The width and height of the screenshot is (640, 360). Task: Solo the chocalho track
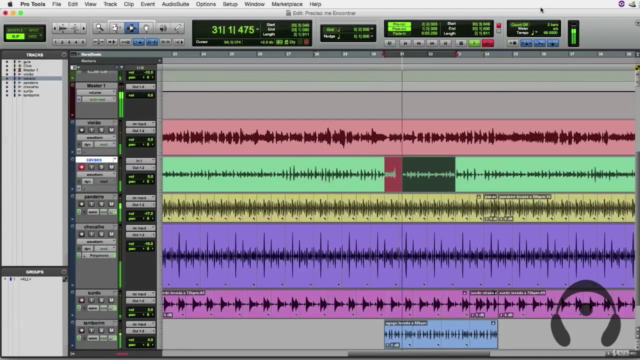(x=101, y=234)
